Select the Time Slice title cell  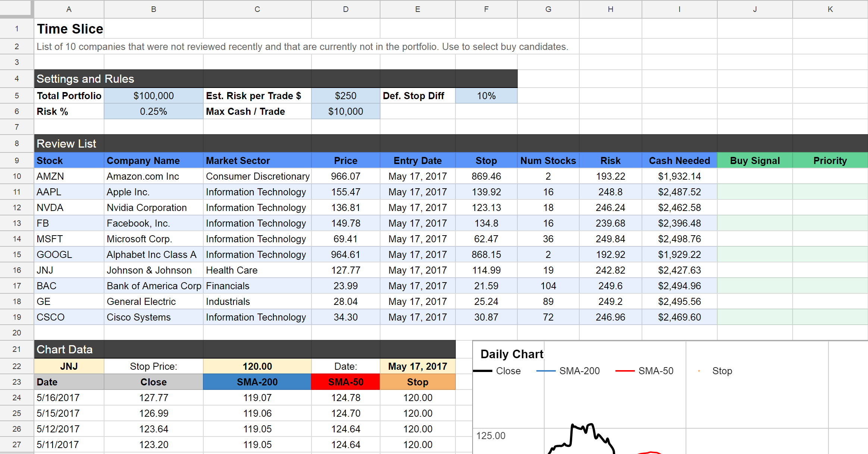[x=69, y=29]
